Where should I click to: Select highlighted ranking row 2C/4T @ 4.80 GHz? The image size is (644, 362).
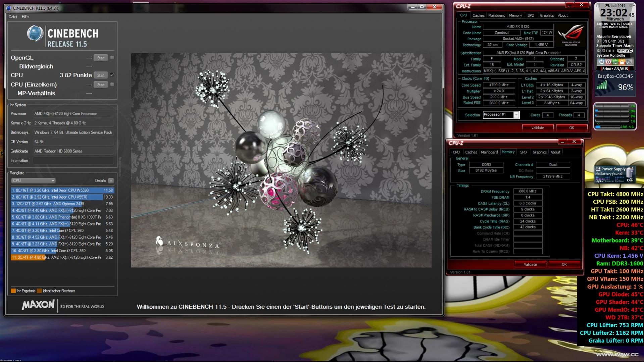point(62,257)
